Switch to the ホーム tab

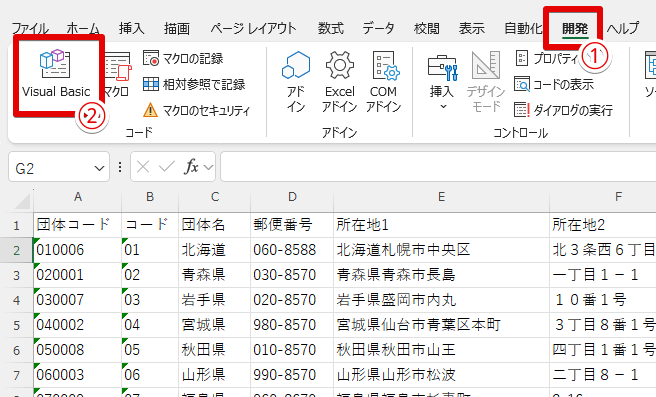pos(83,28)
